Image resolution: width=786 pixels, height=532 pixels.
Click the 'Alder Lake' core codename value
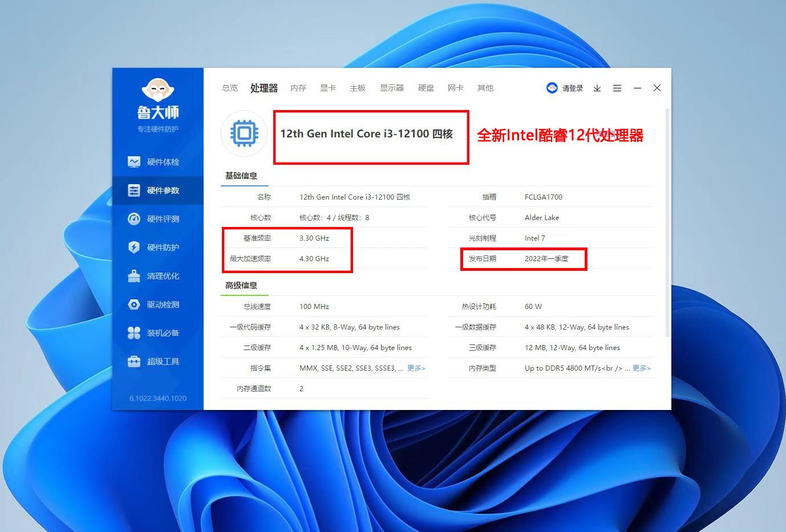(x=542, y=218)
